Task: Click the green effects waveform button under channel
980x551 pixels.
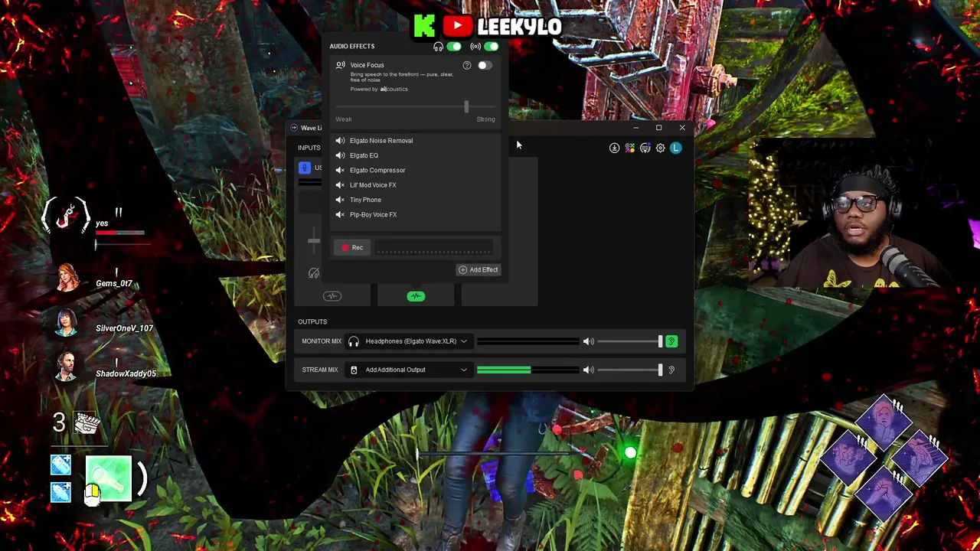Action: click(416, 296)
